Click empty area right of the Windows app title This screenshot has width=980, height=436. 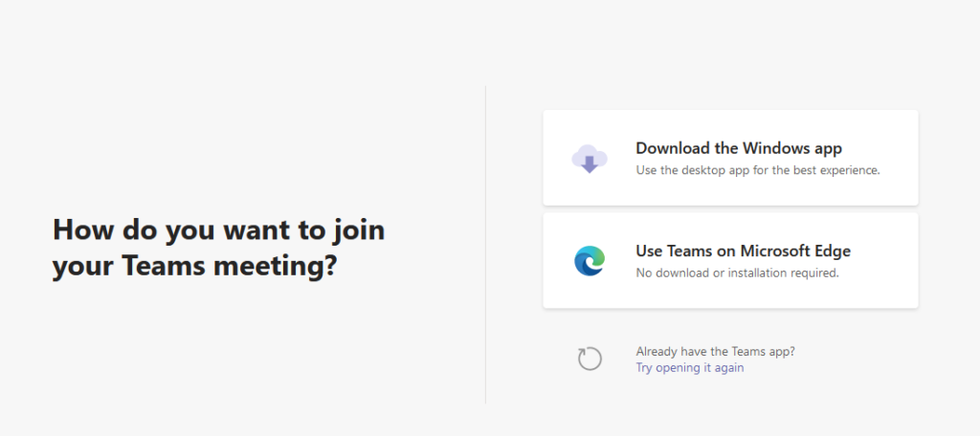tap(879, 148)
